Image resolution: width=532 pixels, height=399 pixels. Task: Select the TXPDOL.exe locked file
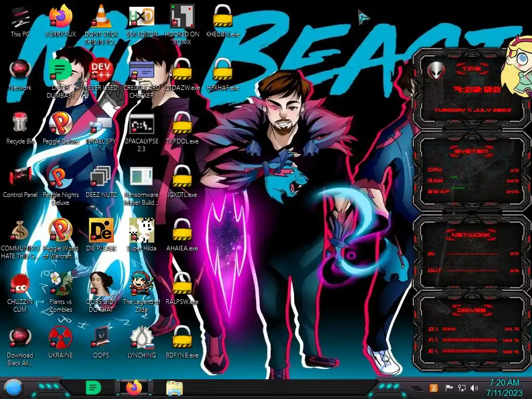tap(182, 128)
